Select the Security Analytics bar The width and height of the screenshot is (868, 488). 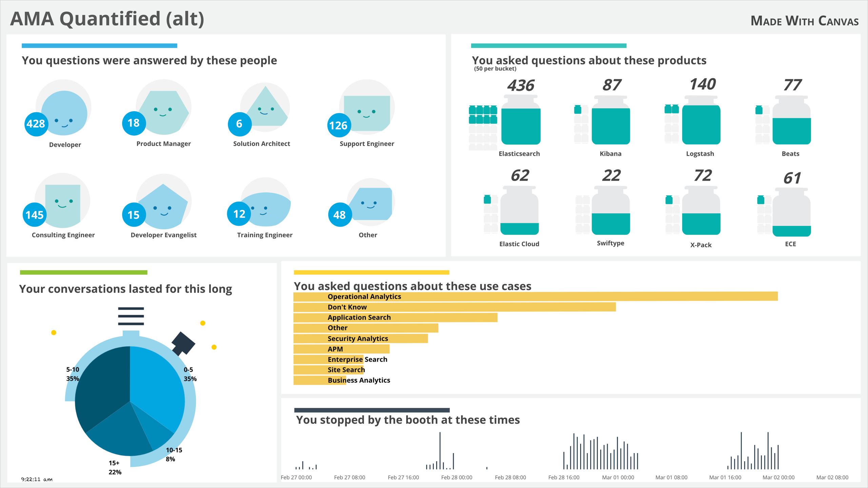pos(360,339)
